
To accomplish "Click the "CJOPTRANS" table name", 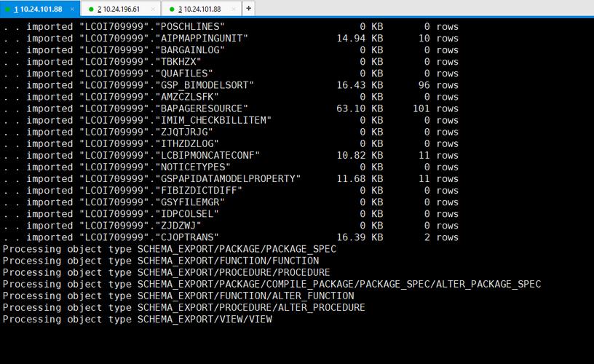I will tap(184, 237).
